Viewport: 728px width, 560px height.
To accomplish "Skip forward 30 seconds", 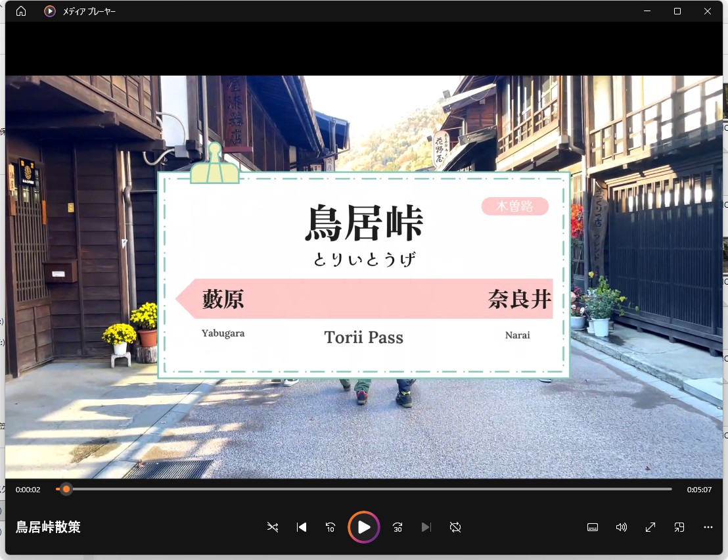I will tap(397, 527).
